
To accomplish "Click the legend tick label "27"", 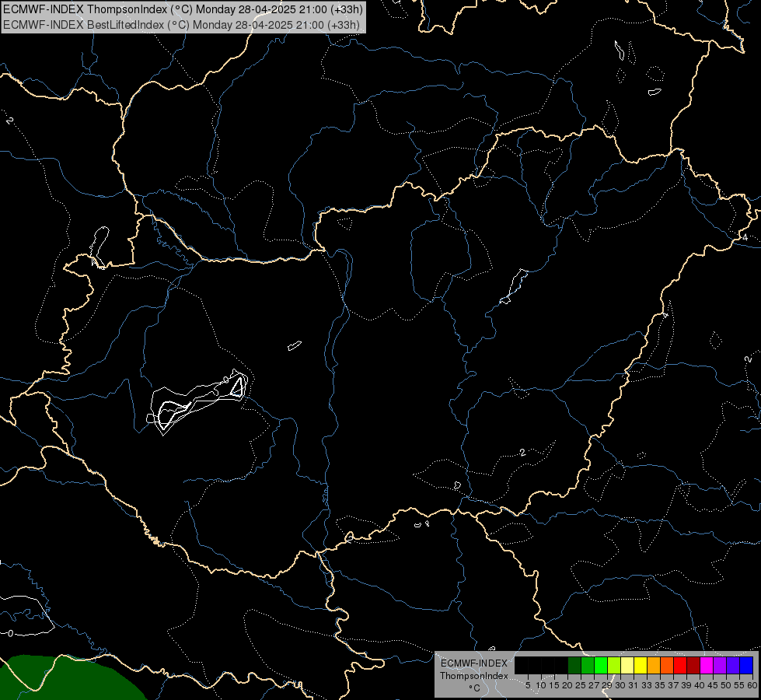I will (x=594, y=685).
